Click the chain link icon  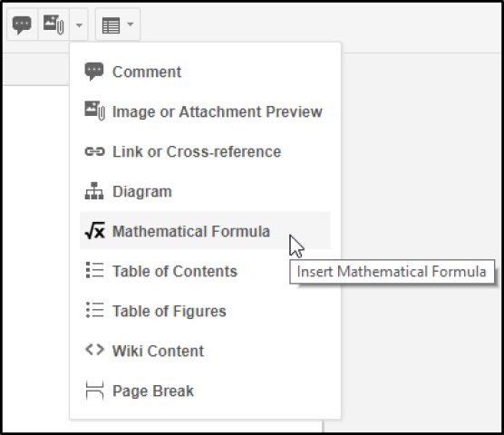(x=94, y=151)
